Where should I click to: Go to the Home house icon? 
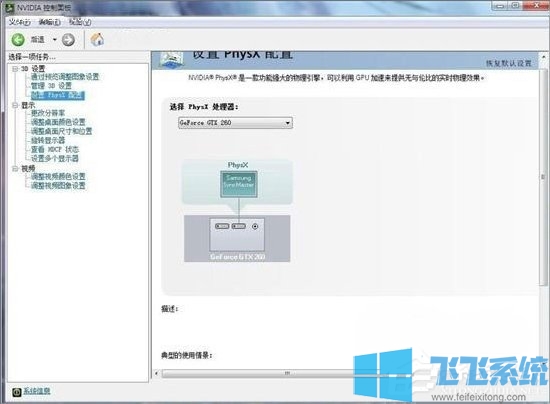[97, 39]
